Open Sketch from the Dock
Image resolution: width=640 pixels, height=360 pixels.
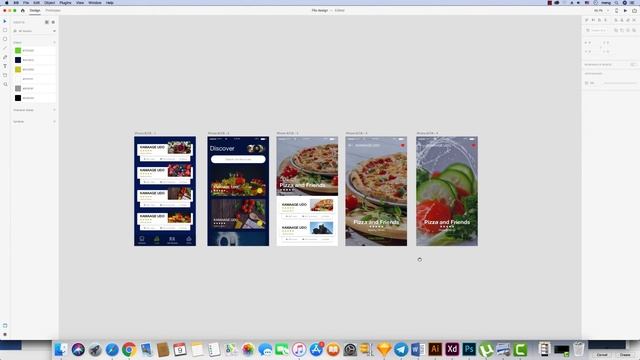pos(384,349)
